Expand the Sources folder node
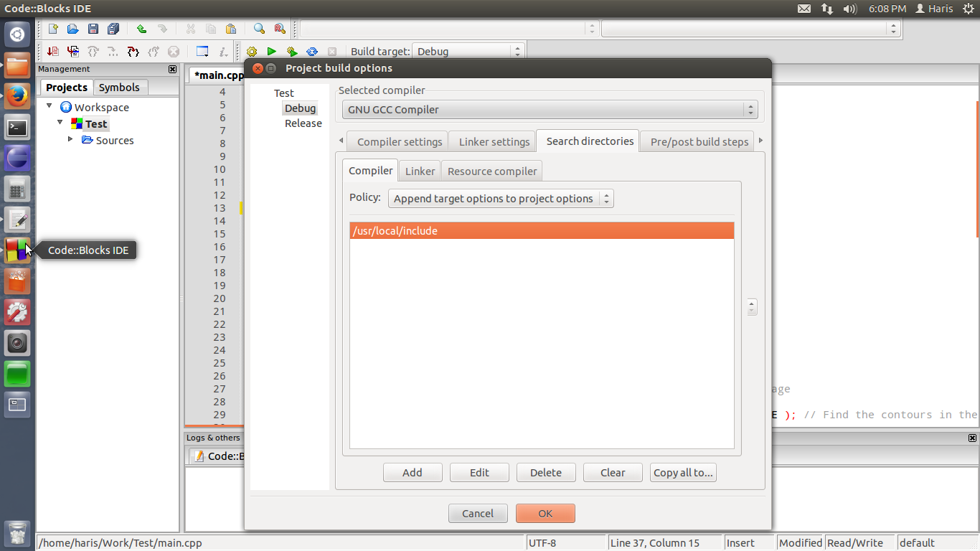980x551 pixels. (70, 139)
